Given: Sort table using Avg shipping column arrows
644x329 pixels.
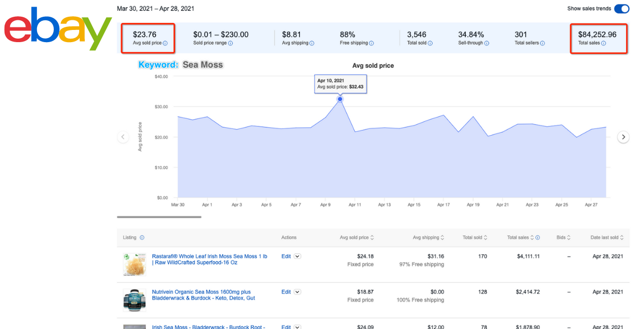Looking at the screenshot, I should 443,238.
